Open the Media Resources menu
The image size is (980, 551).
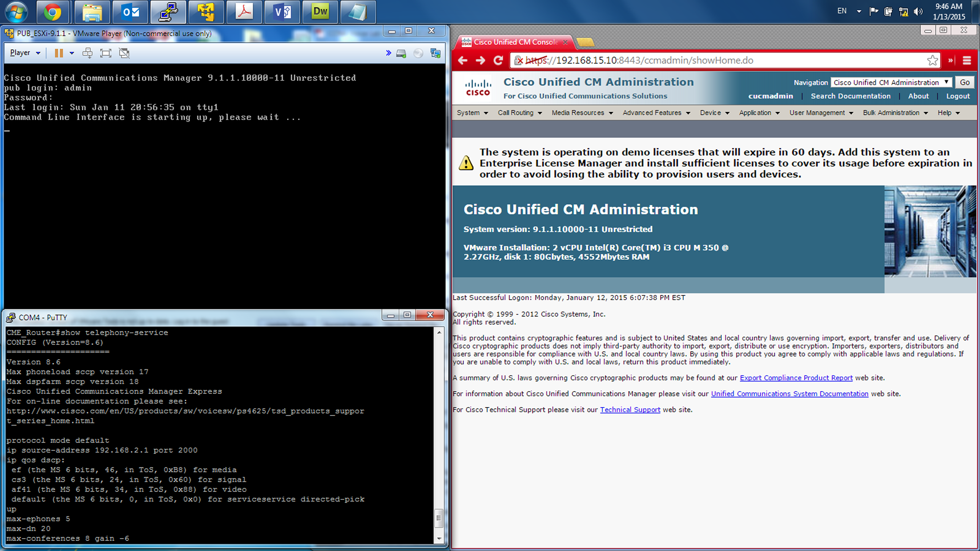(x=582, y=112)
